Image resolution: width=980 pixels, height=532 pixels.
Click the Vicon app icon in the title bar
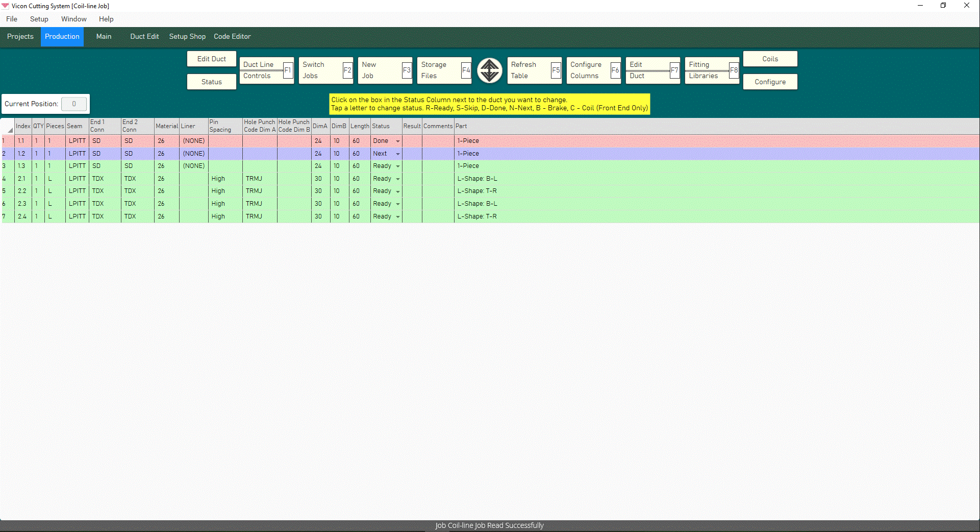[x=6, y=6]
